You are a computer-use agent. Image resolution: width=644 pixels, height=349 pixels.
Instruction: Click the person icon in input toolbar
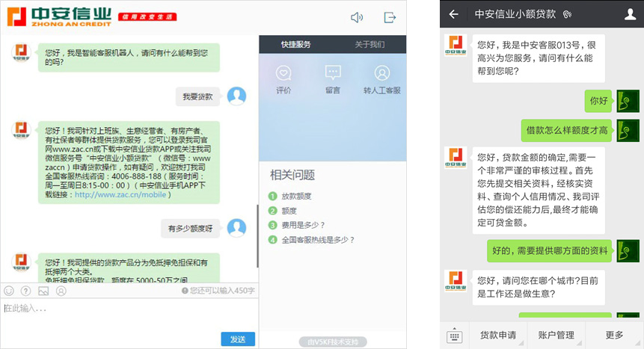click(61, 290)
